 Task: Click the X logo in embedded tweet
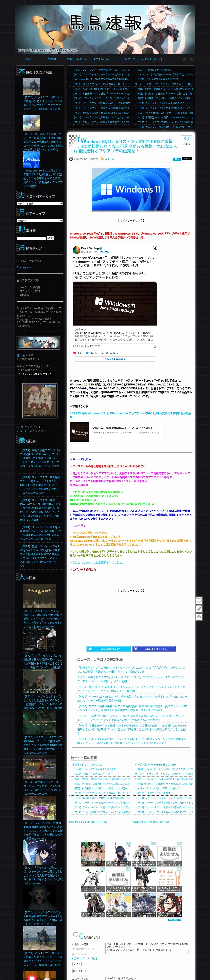(155, 248)
